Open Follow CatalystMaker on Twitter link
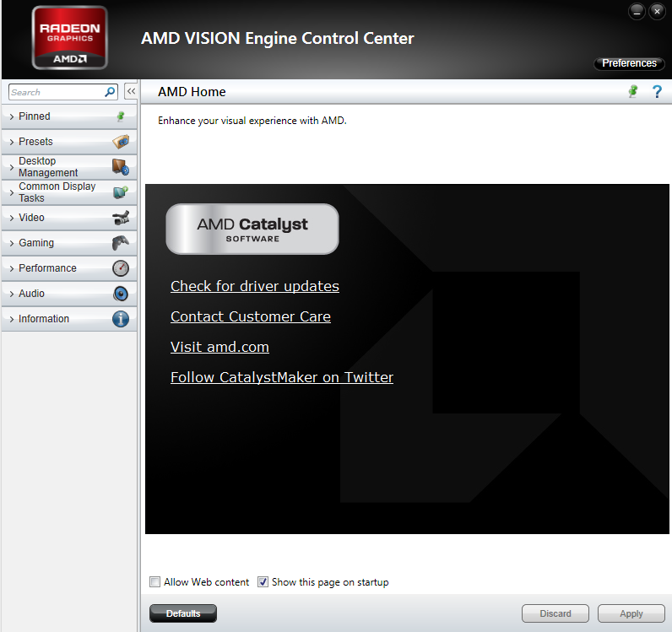Screen dimensions: 672x632 (282, 377)
